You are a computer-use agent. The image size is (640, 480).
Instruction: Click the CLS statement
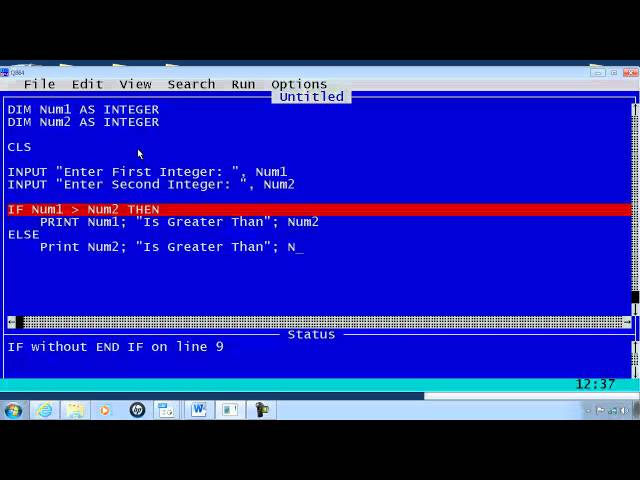[x=19, y=147]
